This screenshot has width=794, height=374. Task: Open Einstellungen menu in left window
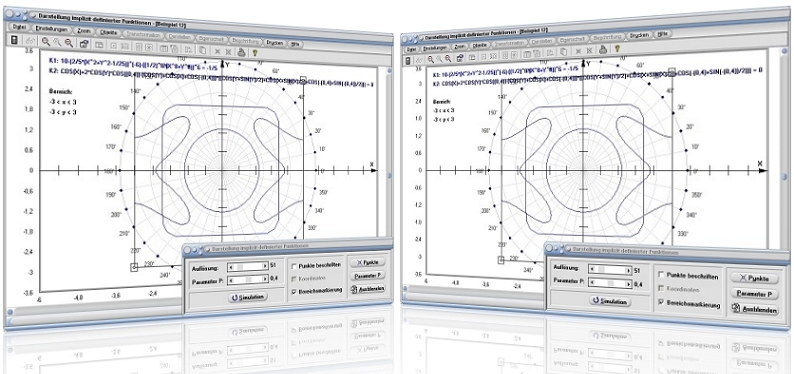point(52,29)
